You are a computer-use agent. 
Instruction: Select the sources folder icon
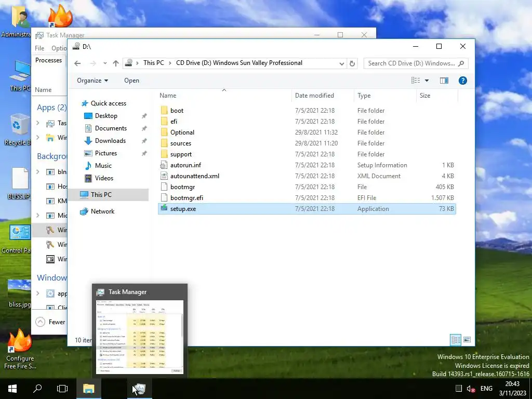pyautogui.click(x=164, y=143)
